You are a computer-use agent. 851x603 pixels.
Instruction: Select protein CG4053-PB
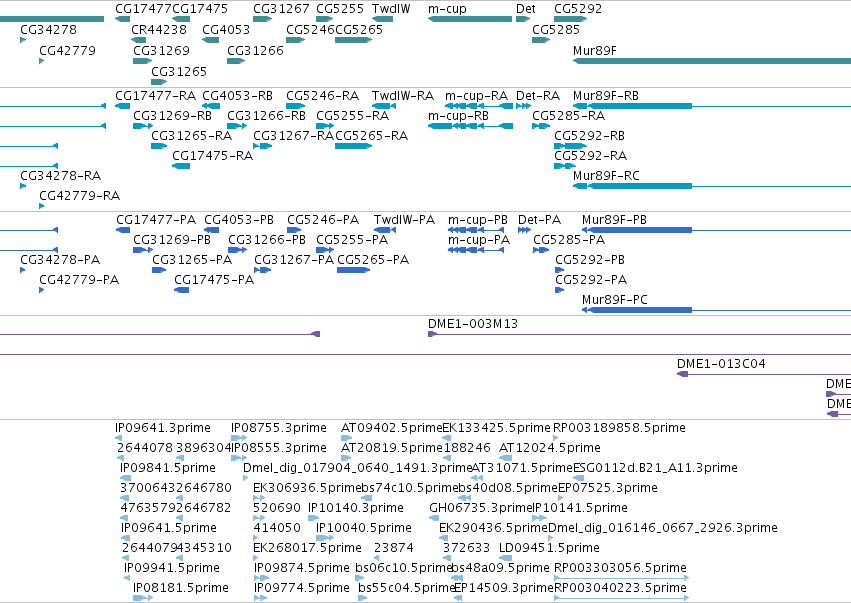pos(239,220)
